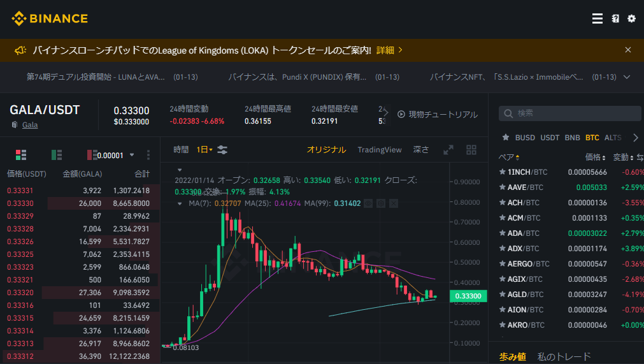Switch to 深さ depth tab
Image resolution: width=644 pixels, height=364 pixels.
click(421, 150)
